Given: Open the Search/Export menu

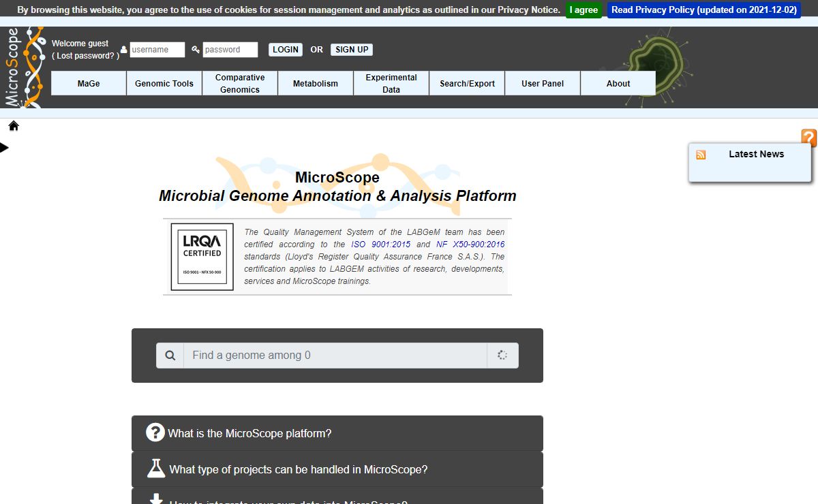Looking at the screenshot, I should click(x=467, y=83).
